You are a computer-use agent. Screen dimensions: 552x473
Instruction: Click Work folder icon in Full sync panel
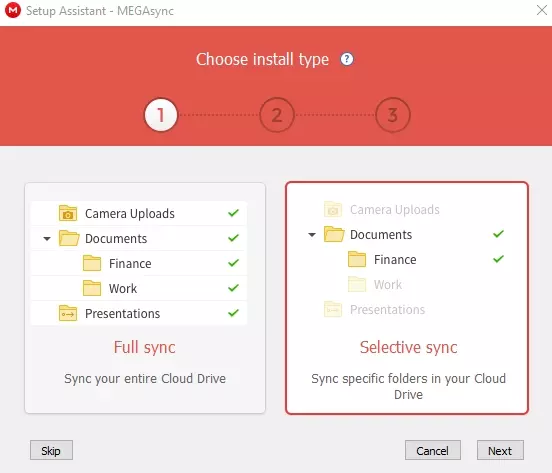point(92,288)
